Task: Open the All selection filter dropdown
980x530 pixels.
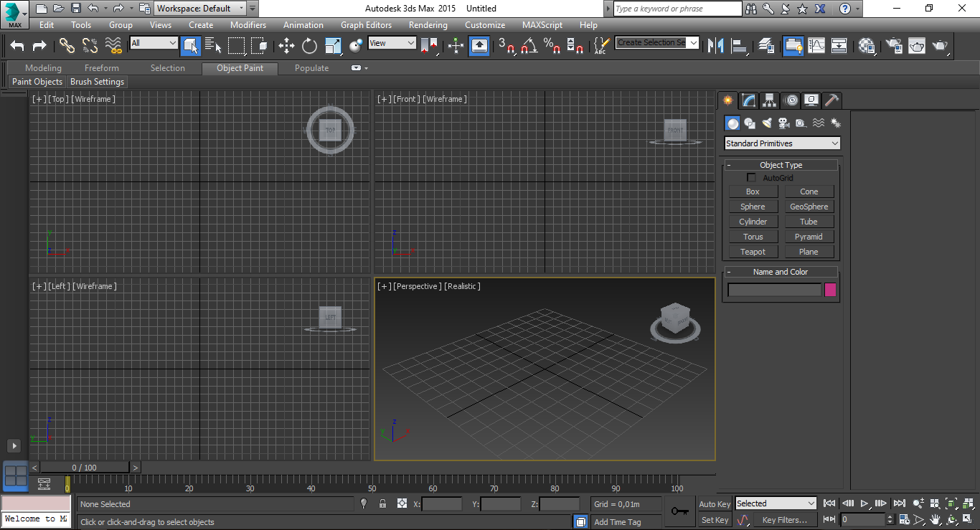Action: coord(154,43)
